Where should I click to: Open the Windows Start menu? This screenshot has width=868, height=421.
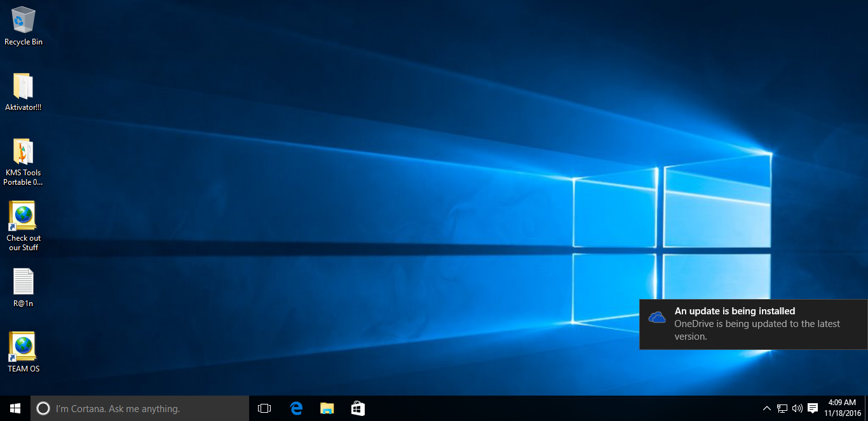pyautogui.click(x=15, y=408)
